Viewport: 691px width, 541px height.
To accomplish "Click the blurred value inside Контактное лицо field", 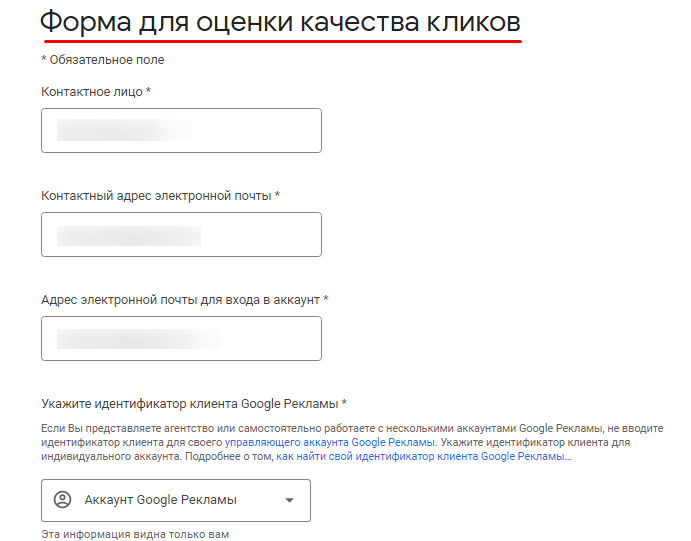I will tap(124, 131).
